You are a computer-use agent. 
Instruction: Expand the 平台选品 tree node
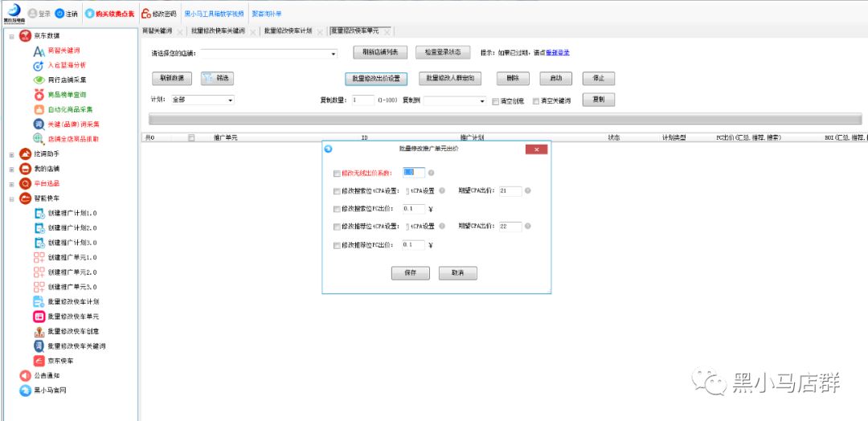pos(11,184)
